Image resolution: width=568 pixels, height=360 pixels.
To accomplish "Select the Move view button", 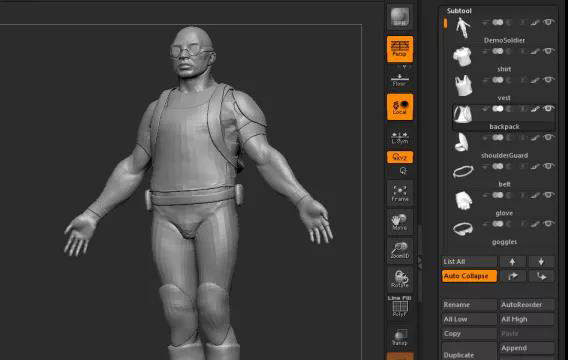I will click(x=400, y=222).
